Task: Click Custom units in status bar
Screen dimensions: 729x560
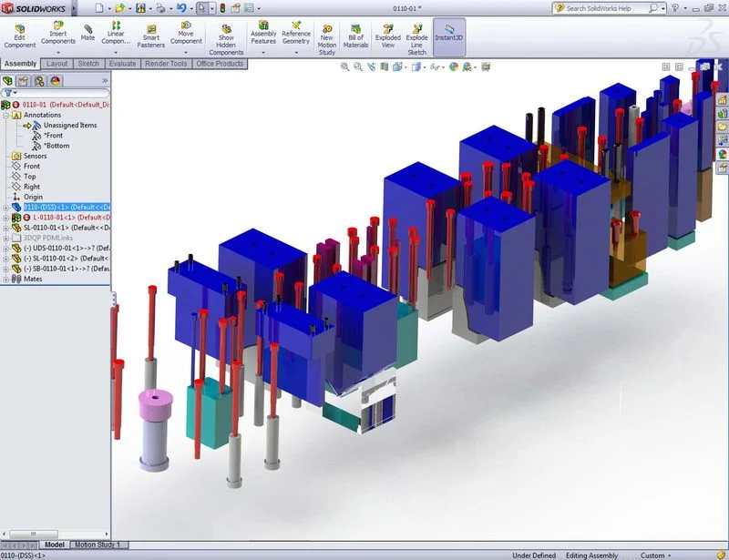Action: point(652,555)
